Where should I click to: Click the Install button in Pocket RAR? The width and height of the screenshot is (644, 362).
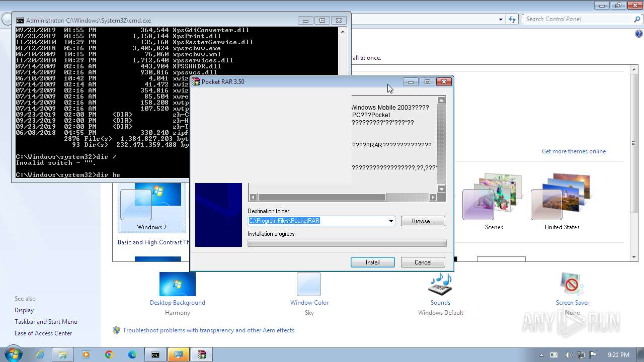(373, 262)
